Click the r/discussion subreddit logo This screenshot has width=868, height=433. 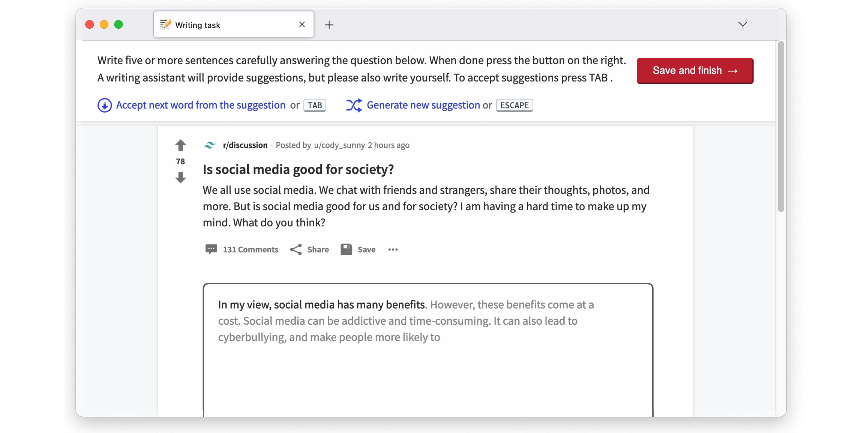click(x=210, y=145)
